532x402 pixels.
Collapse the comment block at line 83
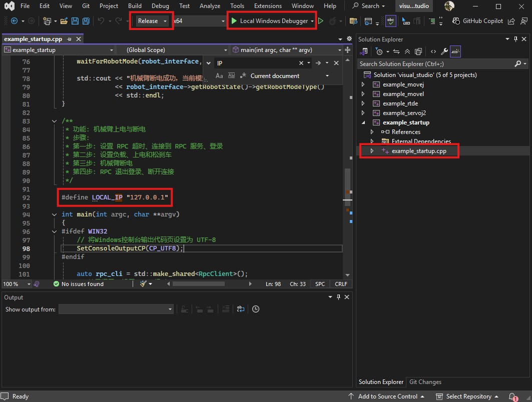(54, 121)
